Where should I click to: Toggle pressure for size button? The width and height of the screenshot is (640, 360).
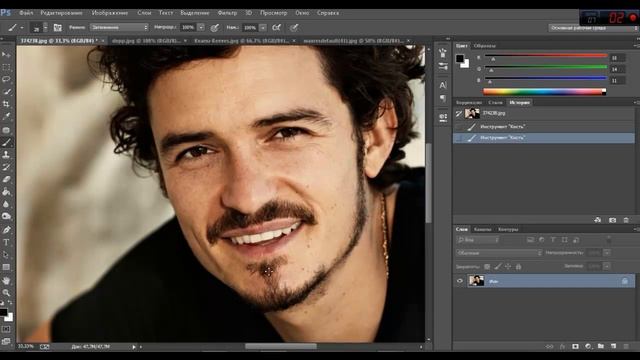pyautogui.click(x=294, y=28)
